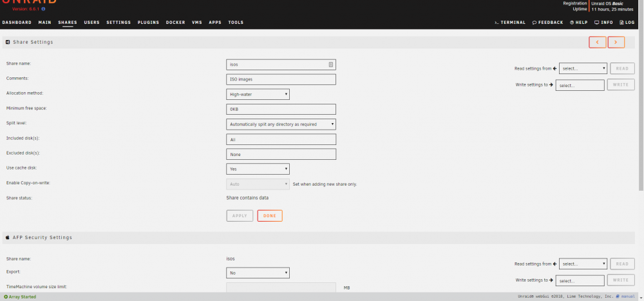The width and height of the screenshot is (644, 301).
Task: Click the Array Started status indicator
Action: pyautogui.click(x=20, y=296)
